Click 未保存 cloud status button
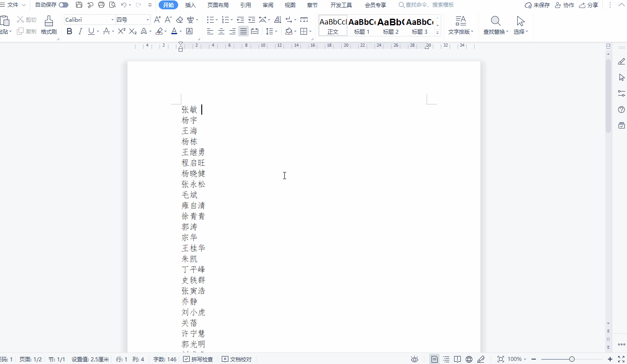 tap(537, 5)
